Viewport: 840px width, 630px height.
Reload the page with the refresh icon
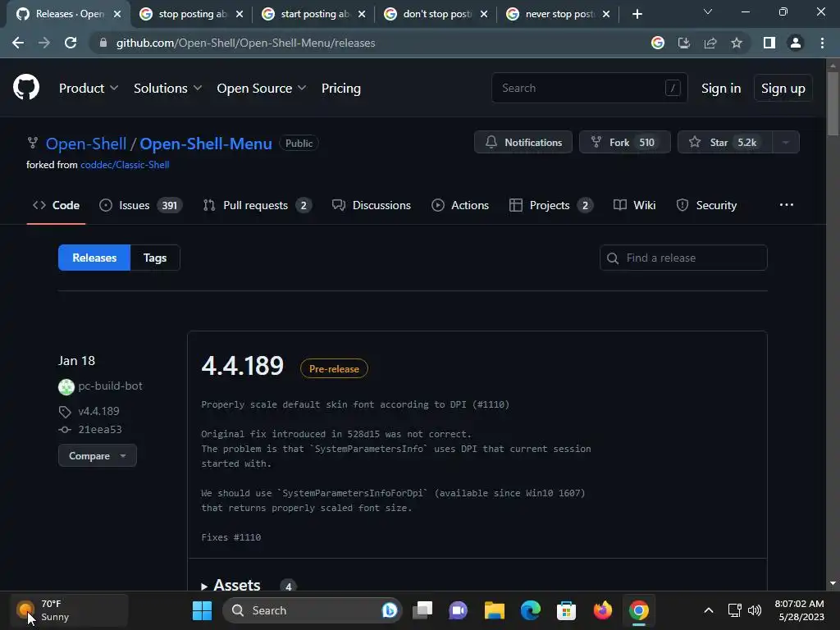pos(71,43)
